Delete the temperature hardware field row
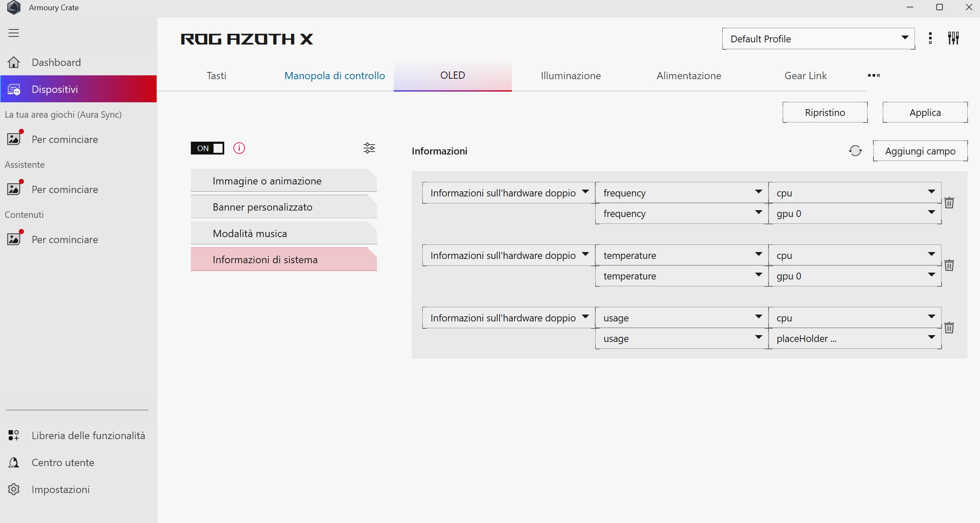The height and width of the screenshot is (523, 980). (949, 265)
